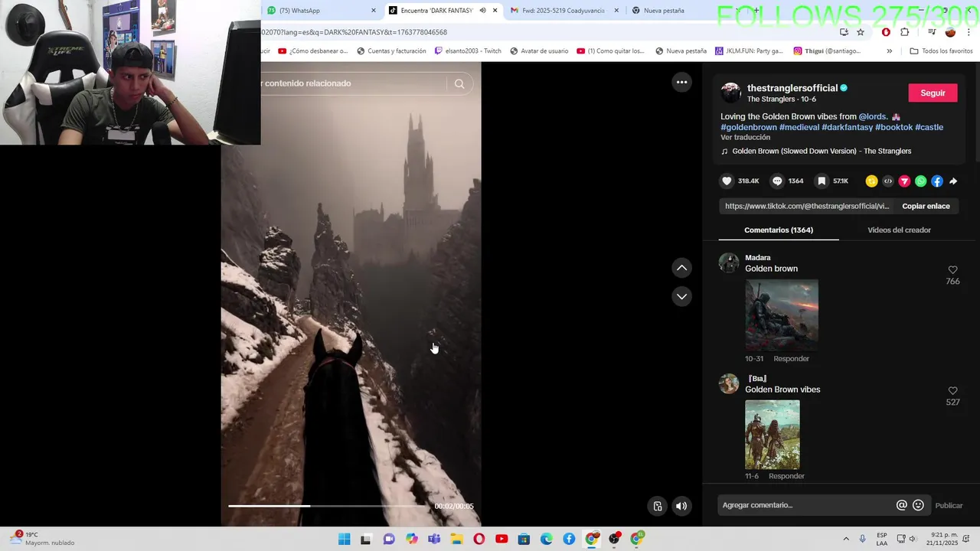Switch to the WhatsApp browser tab
Image resolution: width=980 pixels, height=551 pixels.
click(322, 11)
